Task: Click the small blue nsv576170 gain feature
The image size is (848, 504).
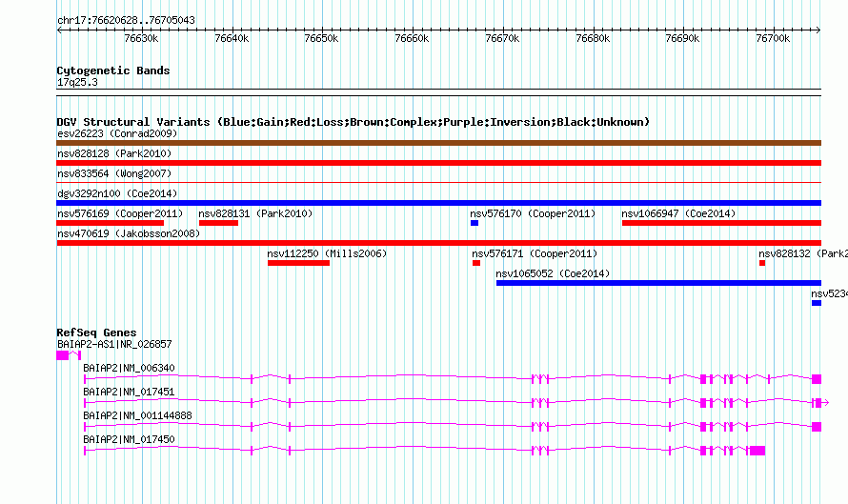Action: (x=474, y=223)
